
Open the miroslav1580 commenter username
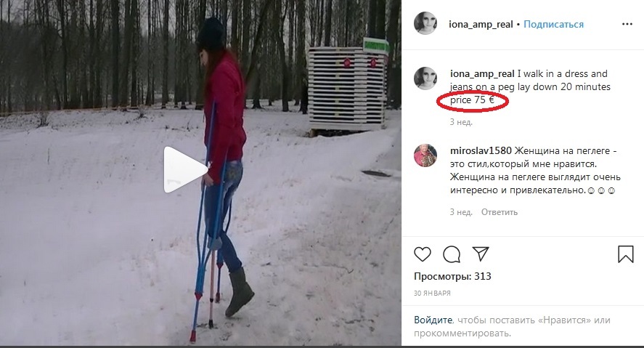pos(481,151)
